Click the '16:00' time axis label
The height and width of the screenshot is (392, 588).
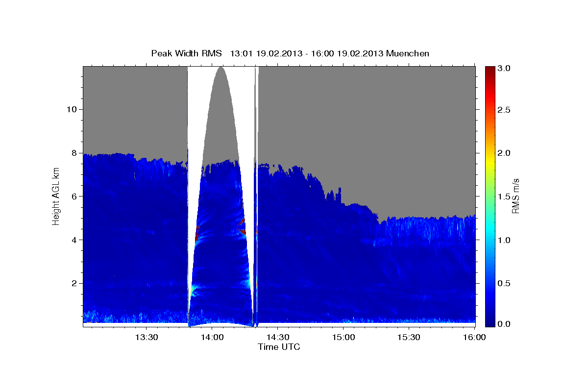click(473, 337)
